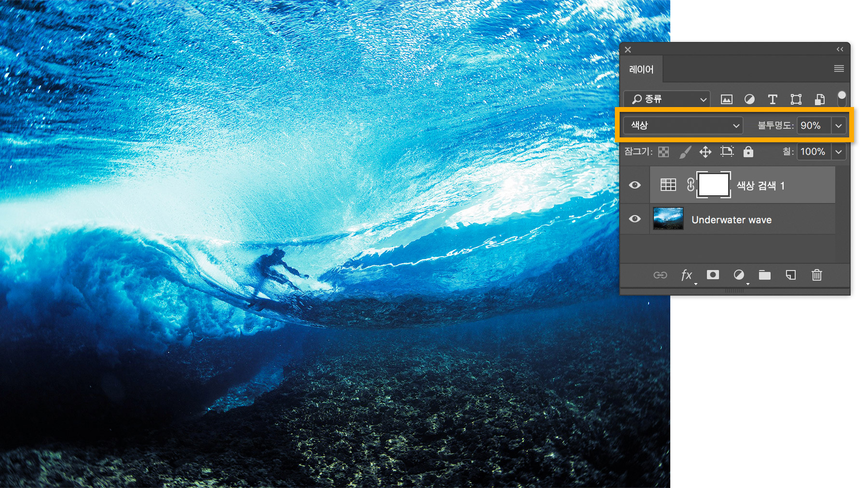Click the Underwater wave layer thumbnail
The height and width of the screenshot is (488, 868).
(x=668, y=218)
